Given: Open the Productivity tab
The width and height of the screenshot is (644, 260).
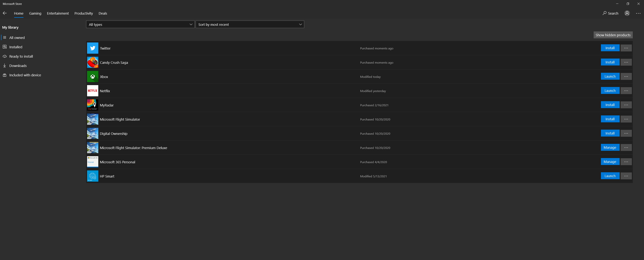Looking at the screenshot, I should 83,13.
